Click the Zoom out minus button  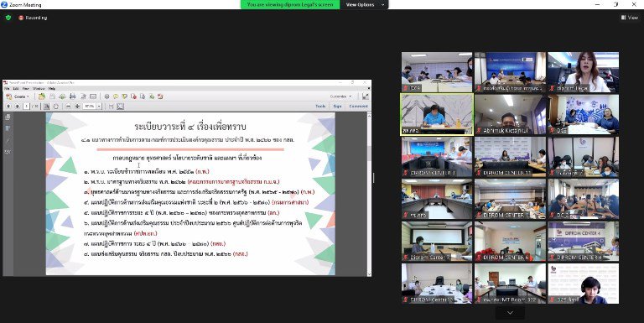68,106
